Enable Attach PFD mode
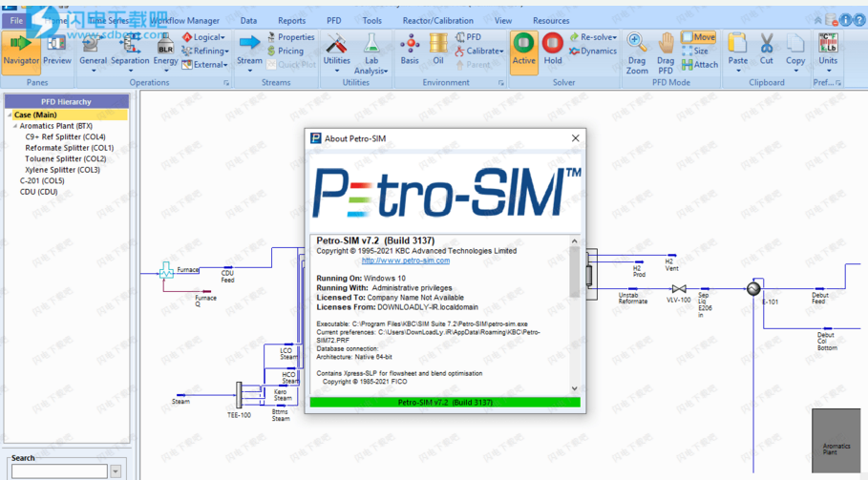This screenshot has height=480, width=868. coord(700,65)
